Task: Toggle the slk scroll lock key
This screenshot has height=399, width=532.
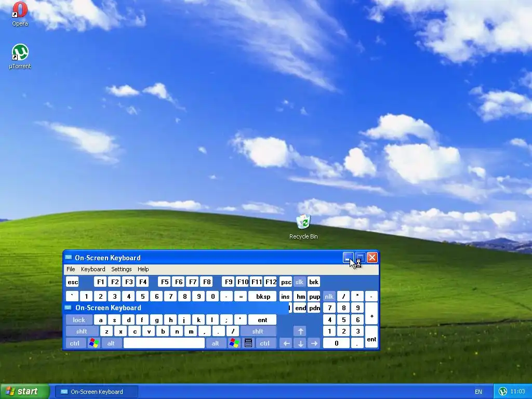Action: click(x=299, y=282)
